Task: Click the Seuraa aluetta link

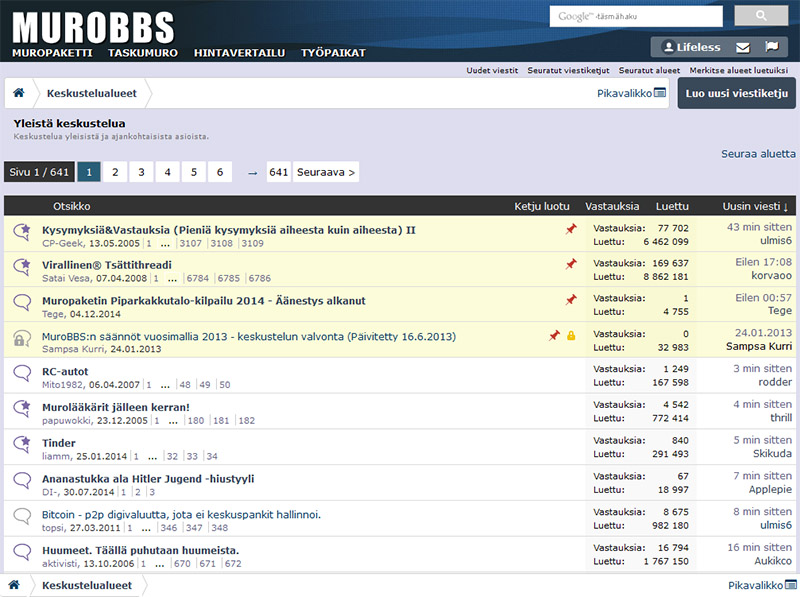Action: [x=758, y=153]
